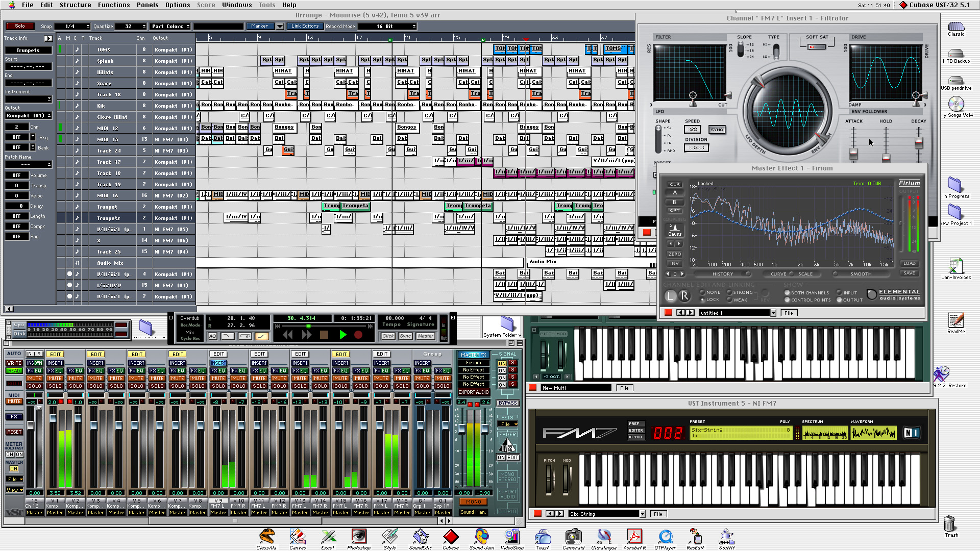The height and width of the screenshot is (551, 980).
Task: Enable the metronome Click button
Action: 388,336
